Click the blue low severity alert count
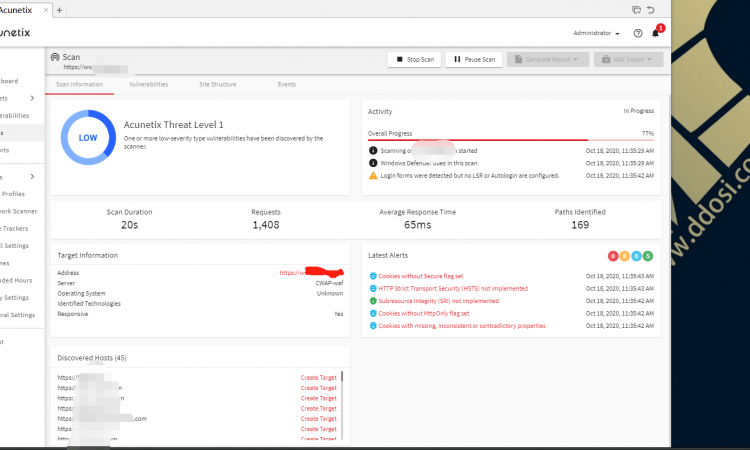 (x=636, y=256)
